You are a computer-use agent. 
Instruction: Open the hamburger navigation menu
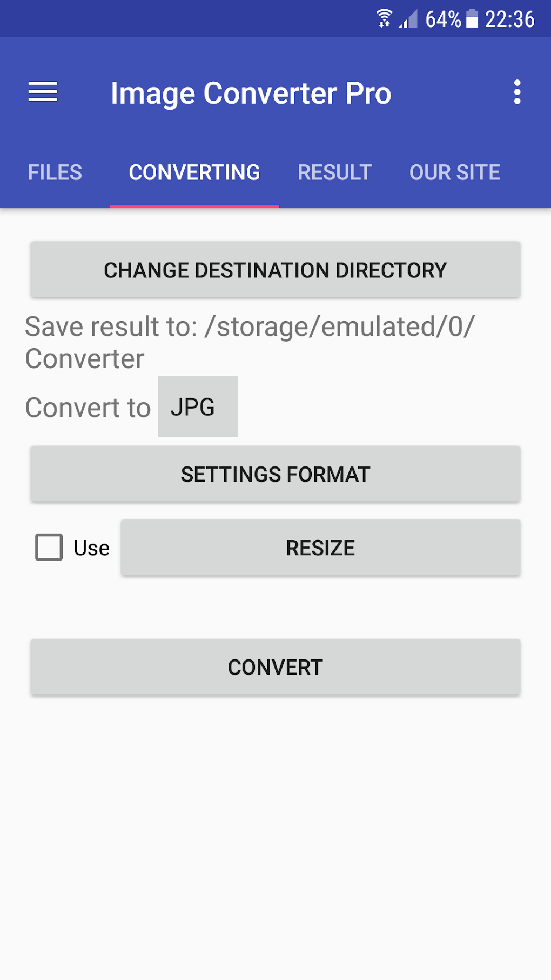tap(43, 92)
